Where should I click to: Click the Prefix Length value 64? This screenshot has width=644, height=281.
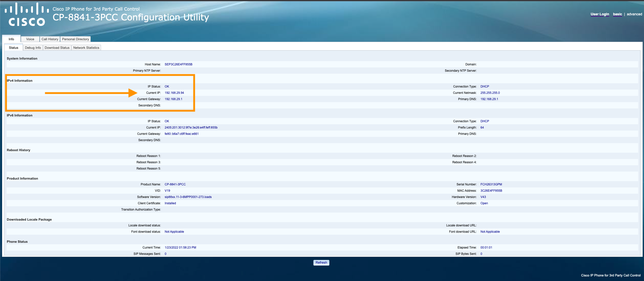coord(482,128)
